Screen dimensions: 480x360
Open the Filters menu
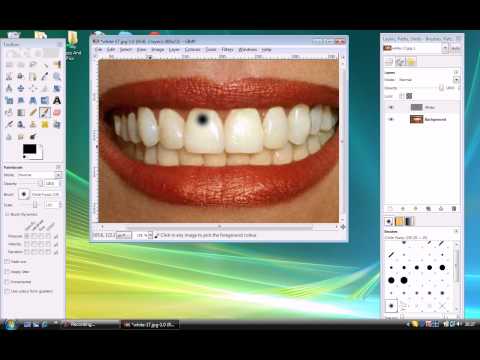click(227, 50)
